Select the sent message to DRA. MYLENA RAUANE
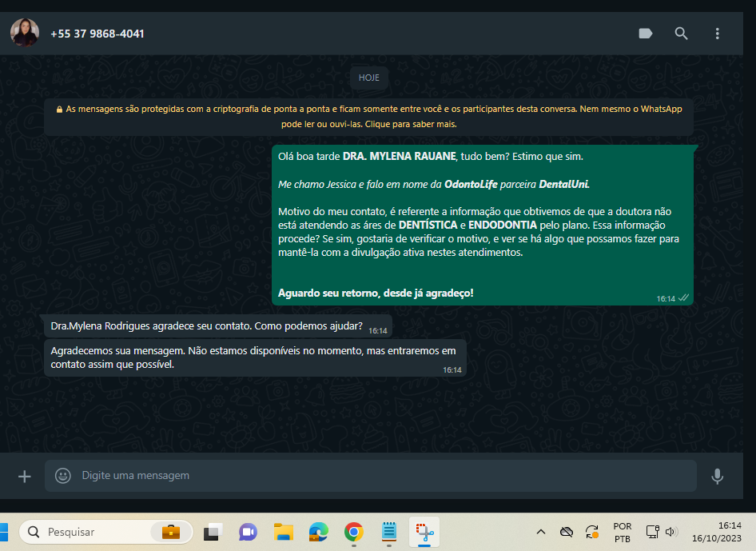The width and height of the screenshot is (756, 551). (x=483, y=225)
